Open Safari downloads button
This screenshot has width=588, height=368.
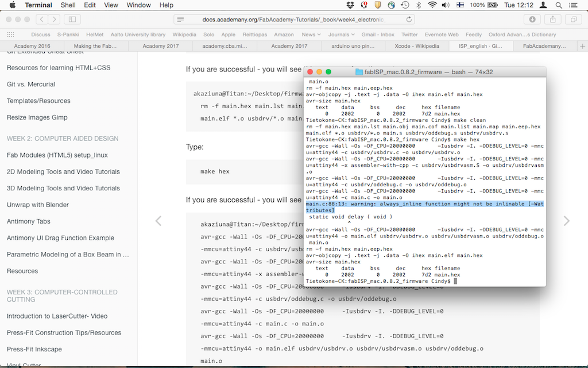(532, 19)
